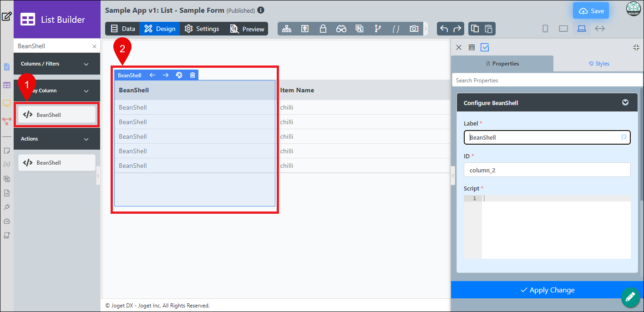Open the padlock permission icon
The width and height of the screenshot is (644, 312).
323,29
